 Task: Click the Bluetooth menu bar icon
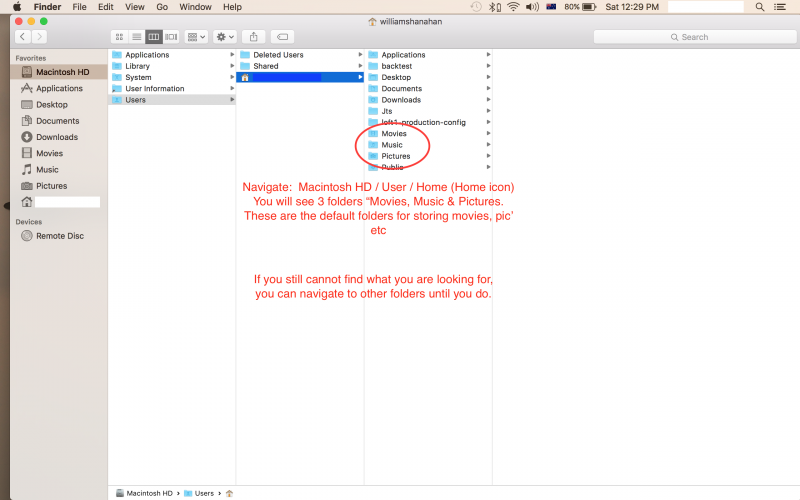[494, 7]
